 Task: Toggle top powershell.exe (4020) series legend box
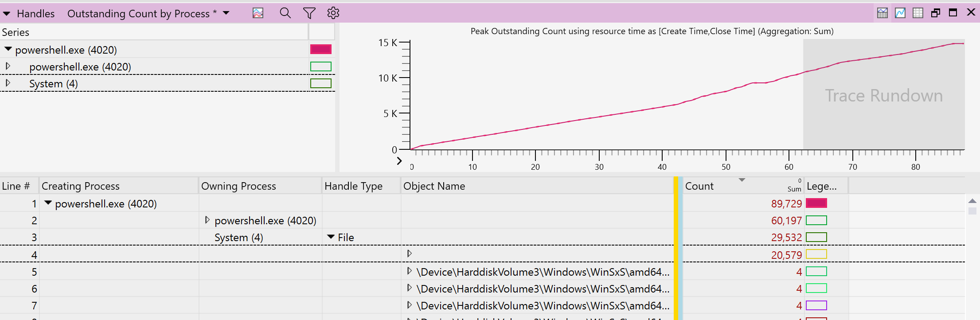(320, 49)
